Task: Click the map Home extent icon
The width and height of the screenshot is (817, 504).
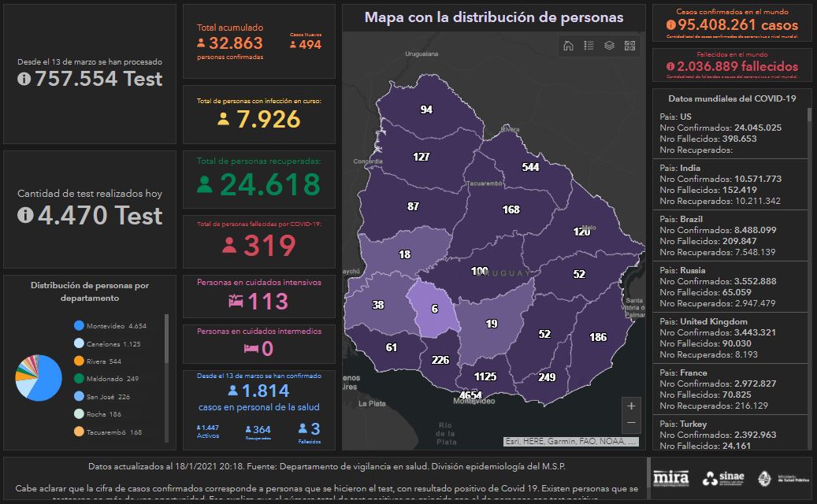Action: tap(568, 46)
